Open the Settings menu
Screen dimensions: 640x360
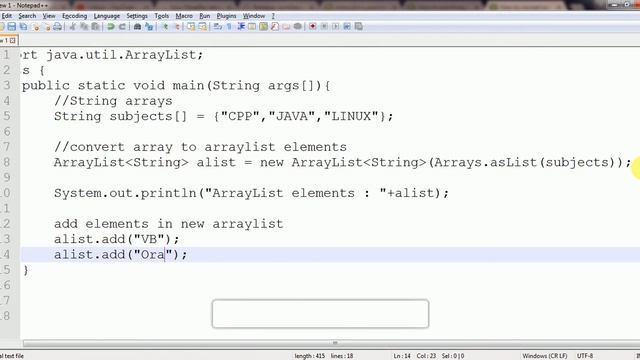click(137, 16)
